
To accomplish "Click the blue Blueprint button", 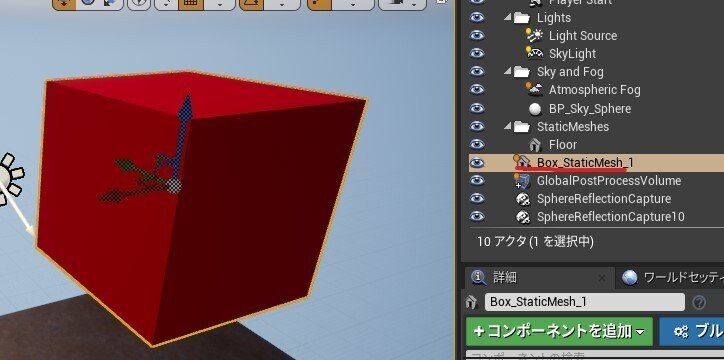I will click(692, 331).
